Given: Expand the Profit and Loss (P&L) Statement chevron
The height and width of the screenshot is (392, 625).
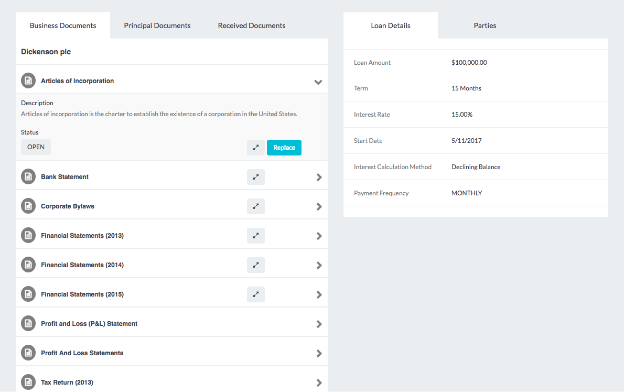Looking at the screenshot, I should [x=319, y=324].
